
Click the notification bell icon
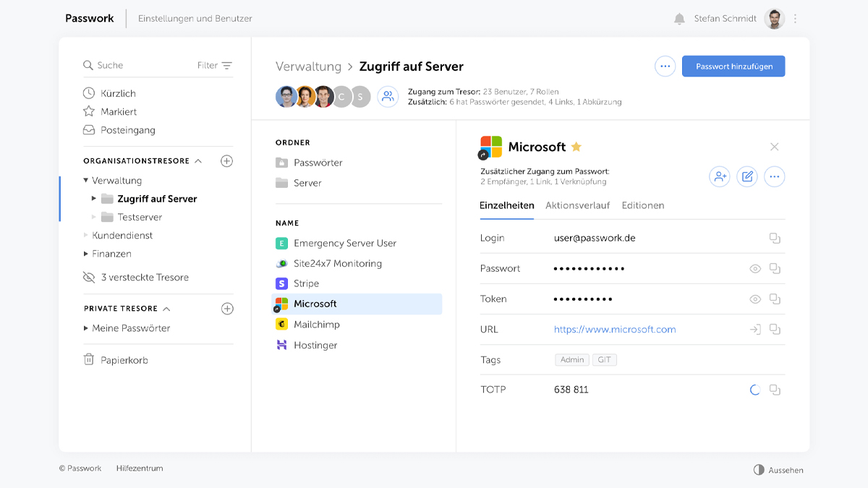tap(679, 19)
